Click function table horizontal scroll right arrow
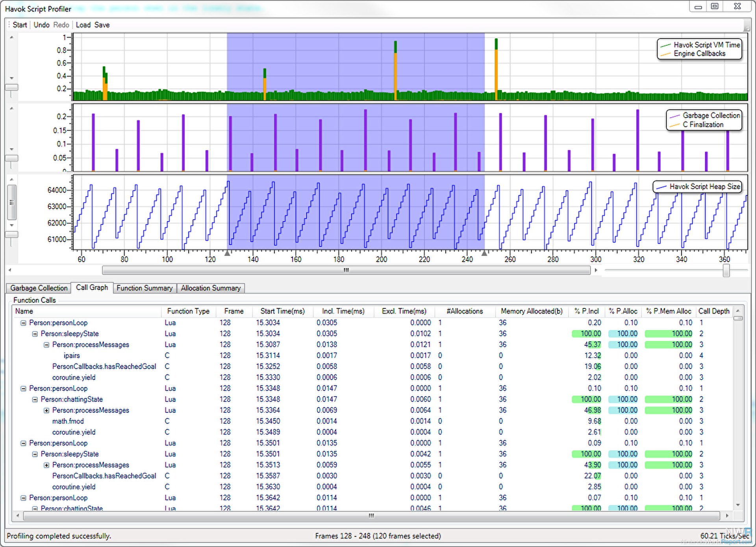The image size is (756, 547). [727, 515]
